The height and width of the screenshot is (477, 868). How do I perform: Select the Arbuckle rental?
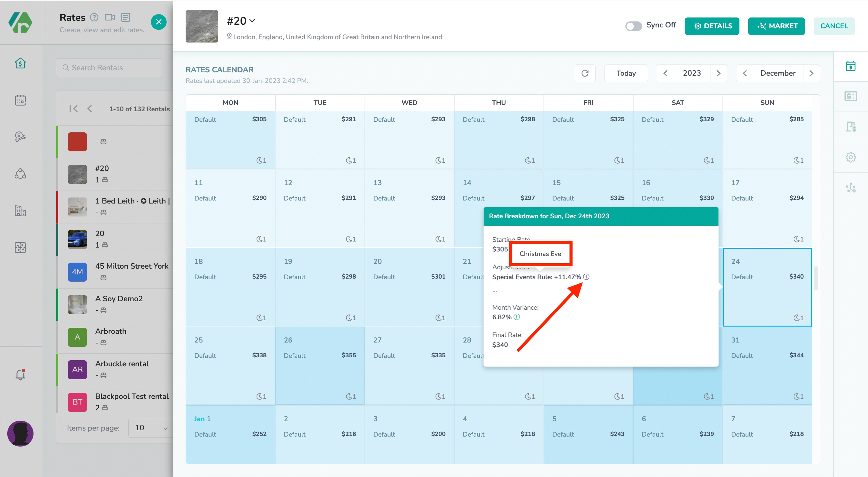[115, 369]
